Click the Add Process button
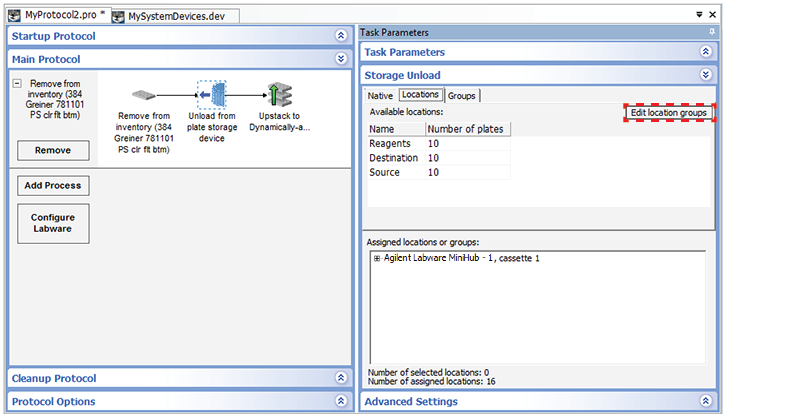 pyautogui.click(x=53, y=185)
